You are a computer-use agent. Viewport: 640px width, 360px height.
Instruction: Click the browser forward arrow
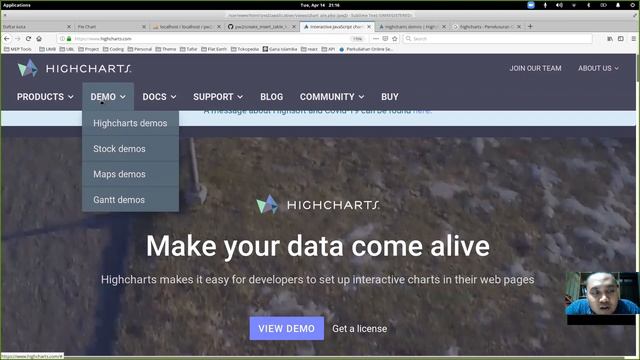coord(18,38)
